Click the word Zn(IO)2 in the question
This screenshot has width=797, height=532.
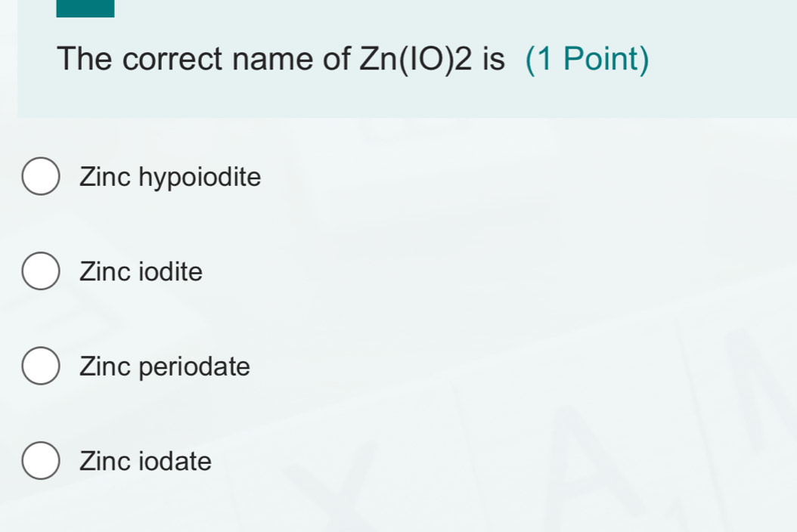(x=419, y=59)
